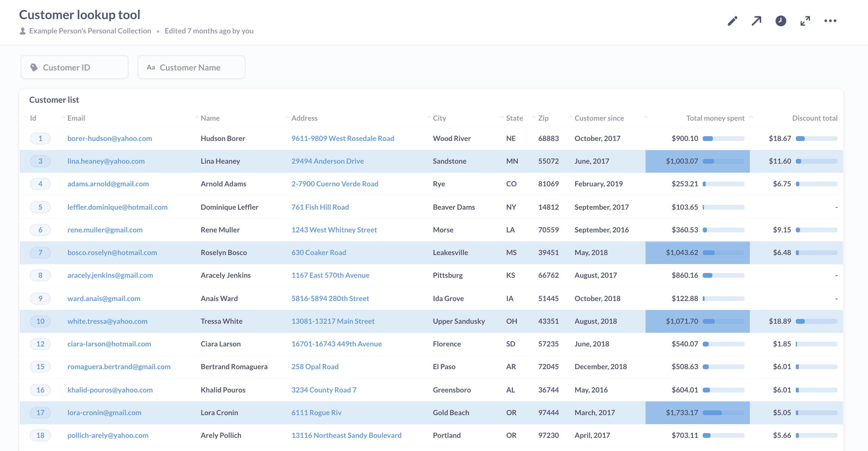Open Example Person's Personal Collection link
Screen dimensions: 868x451
tap(90, 31)
